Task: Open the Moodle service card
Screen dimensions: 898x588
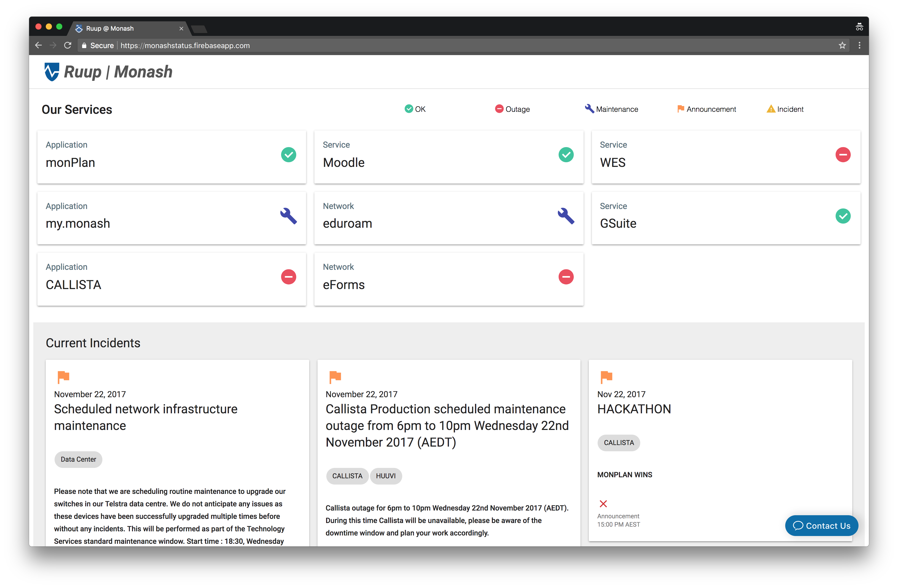Action: click(448, 157)
